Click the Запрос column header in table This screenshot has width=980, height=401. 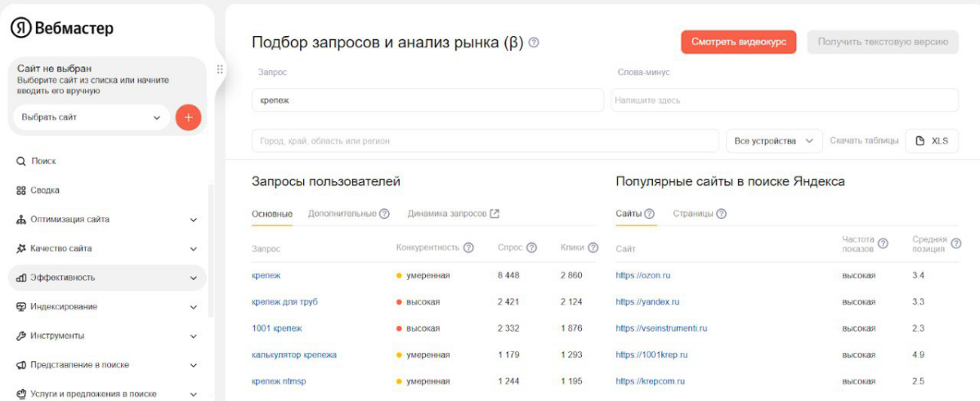tap(266, 248)
